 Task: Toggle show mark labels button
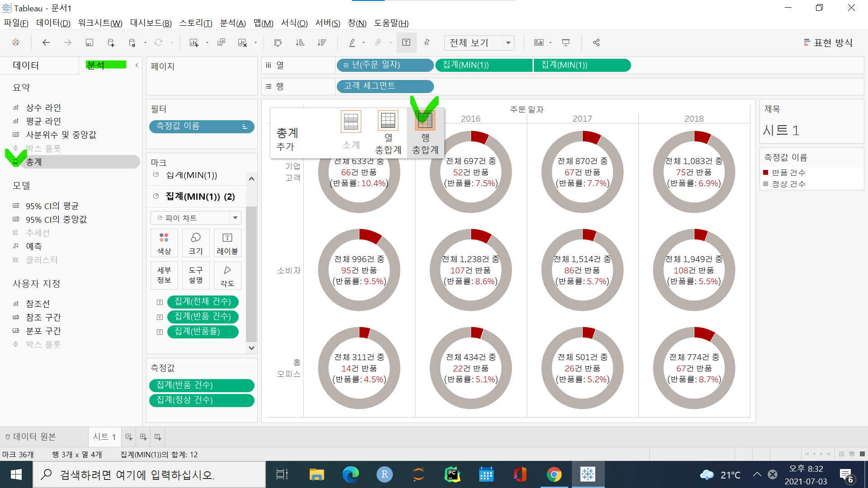(406, 42)
